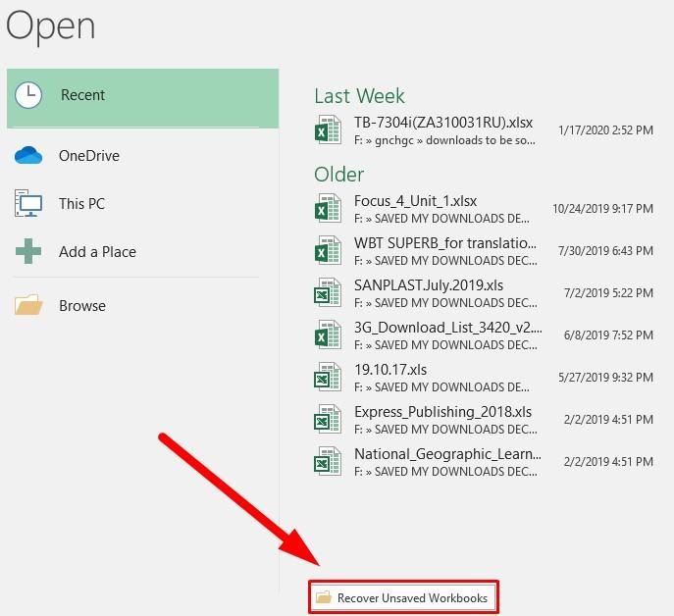Screen dimensions: 674x616
Task: Click Recover Unsaved Workbooks button
Action: [403, 597]
